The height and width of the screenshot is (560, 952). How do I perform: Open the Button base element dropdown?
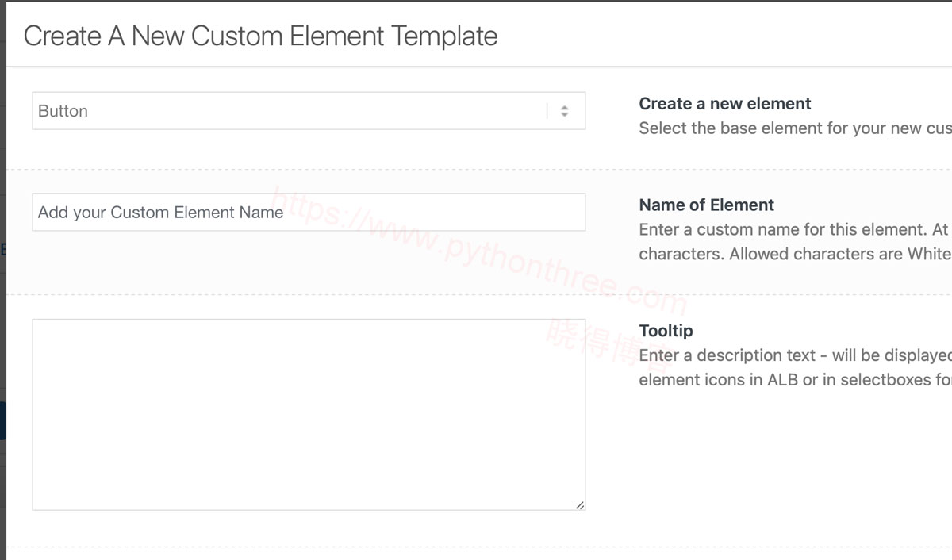tap(309, 111)
